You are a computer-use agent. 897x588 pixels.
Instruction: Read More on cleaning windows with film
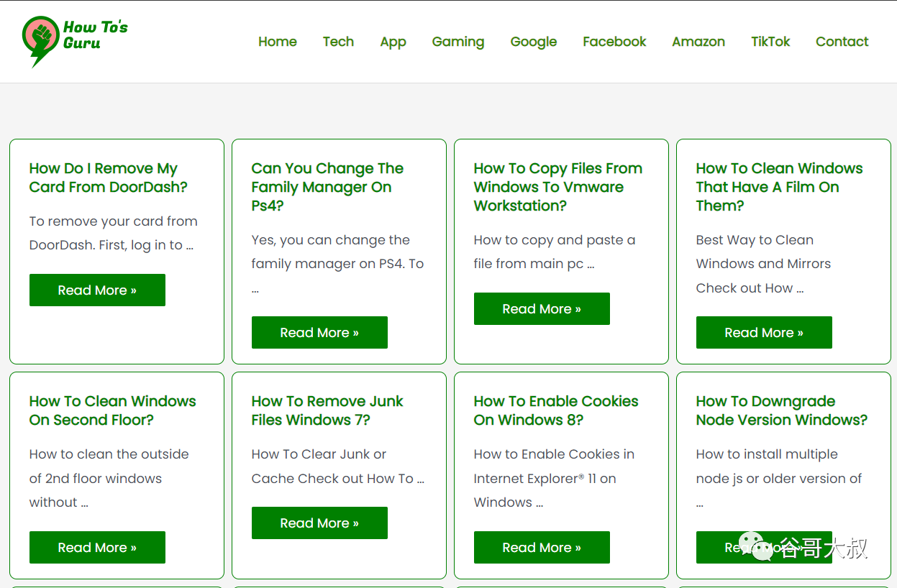tap(764, 333)
